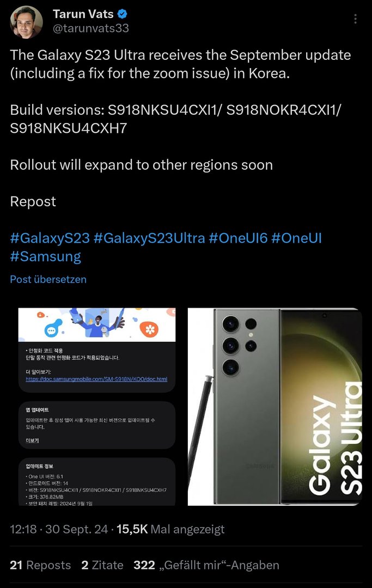Open the three-dot more options menu

355,19
